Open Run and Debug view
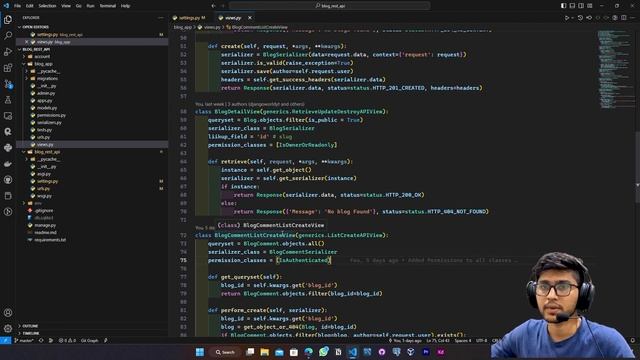The image size is (640, 360). [8, 51]
